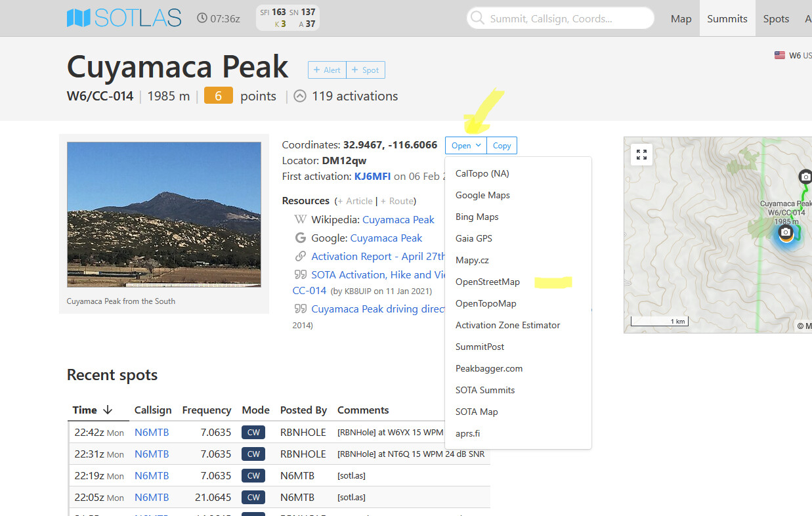812x516 pixels.
Task: Click the clock icon beside 07:36z
Action: [202, 18]
